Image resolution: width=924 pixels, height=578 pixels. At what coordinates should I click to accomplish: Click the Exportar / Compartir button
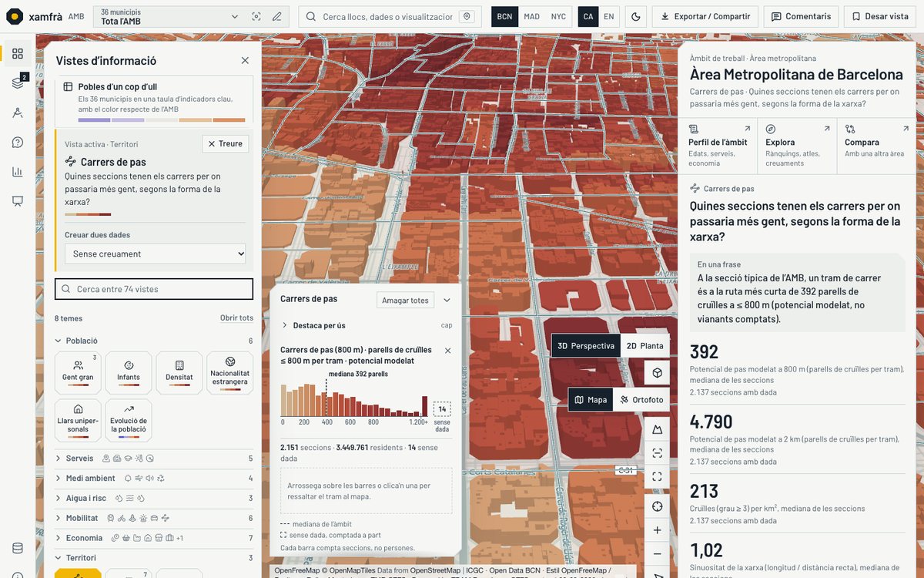click(705, 16)
